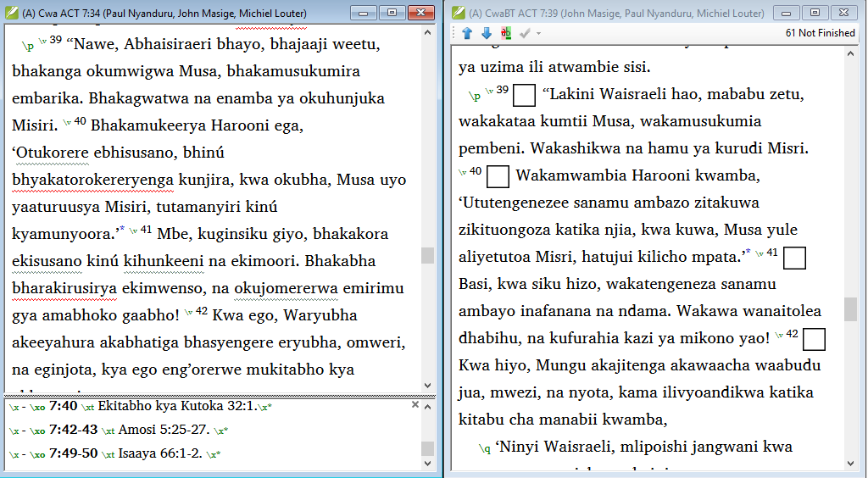Click the blue down arrow toolbar icon
Image resolution: width=868 pixels, height=478 pixels.
[486, 33]
